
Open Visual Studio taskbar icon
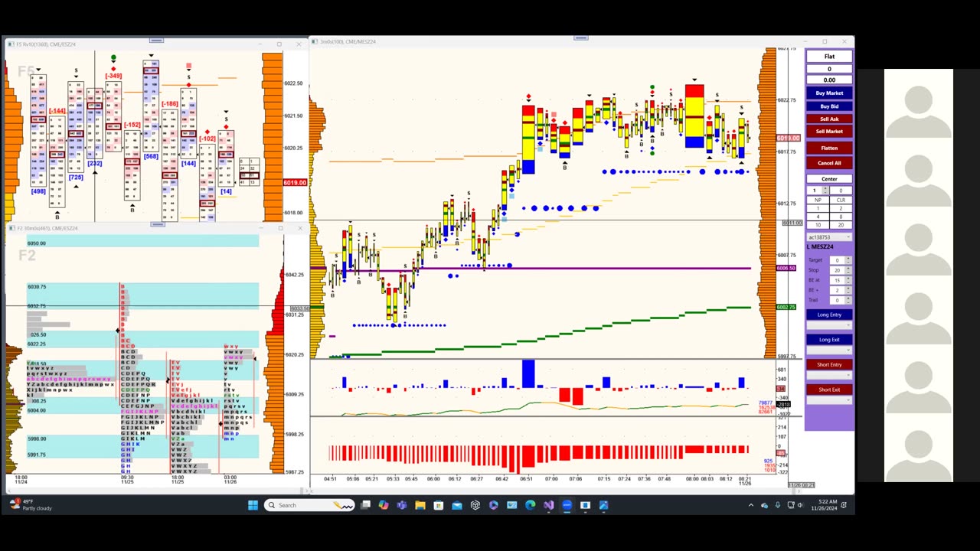[x=549, y=505]
